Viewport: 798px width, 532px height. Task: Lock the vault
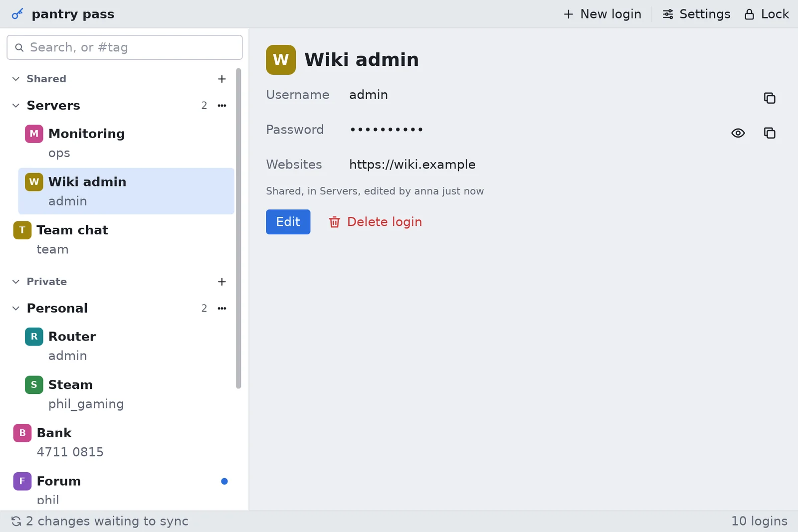coord(767,14)
